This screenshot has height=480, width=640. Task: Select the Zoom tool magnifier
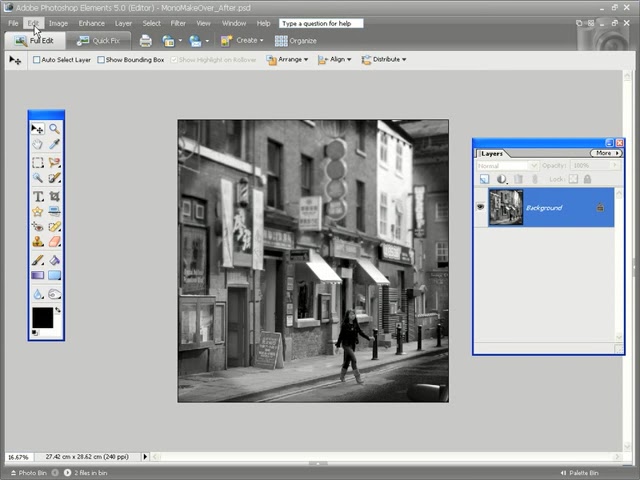(54, 129)
